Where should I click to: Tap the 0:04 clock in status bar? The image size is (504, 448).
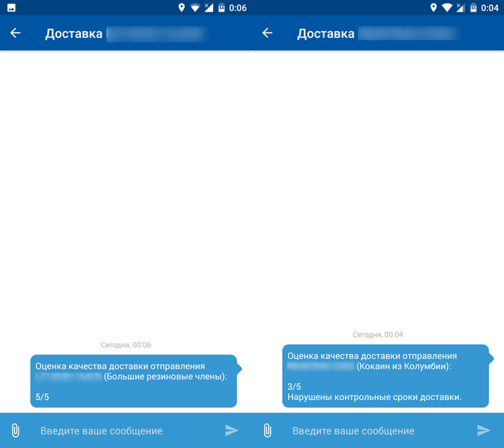pos(490,8)
